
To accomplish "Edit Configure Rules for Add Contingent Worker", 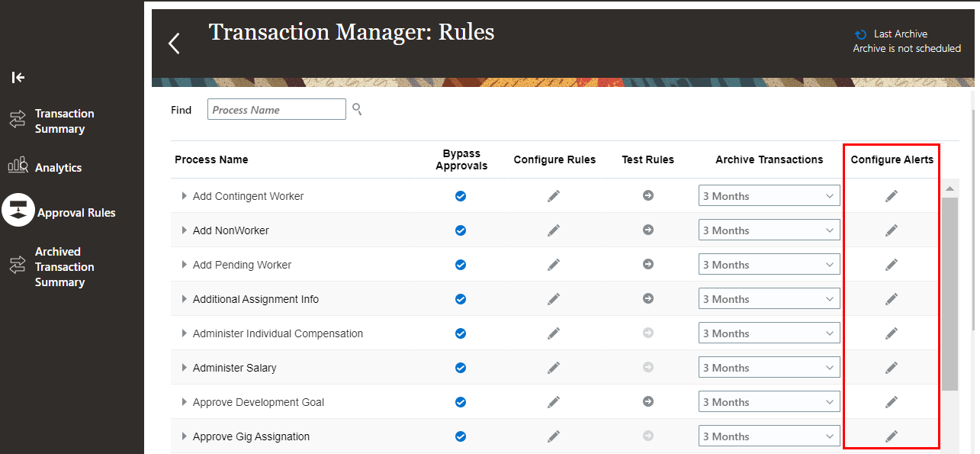I will pos(554,195).
